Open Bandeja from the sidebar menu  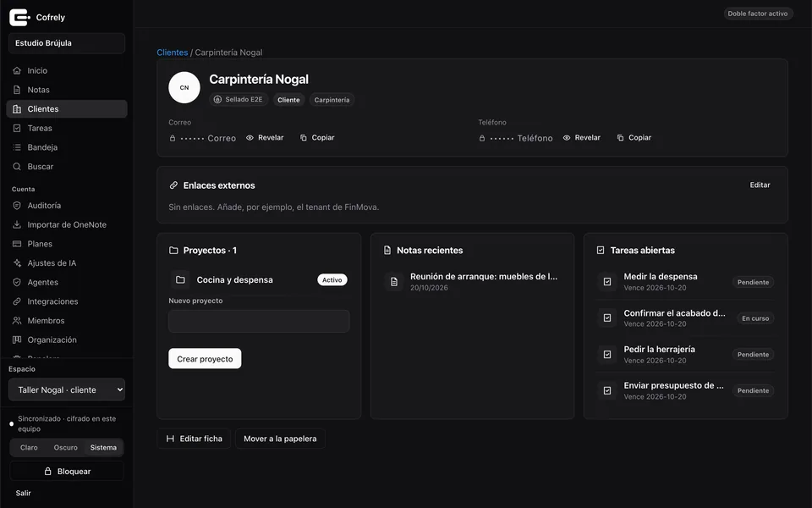point(67,147)
